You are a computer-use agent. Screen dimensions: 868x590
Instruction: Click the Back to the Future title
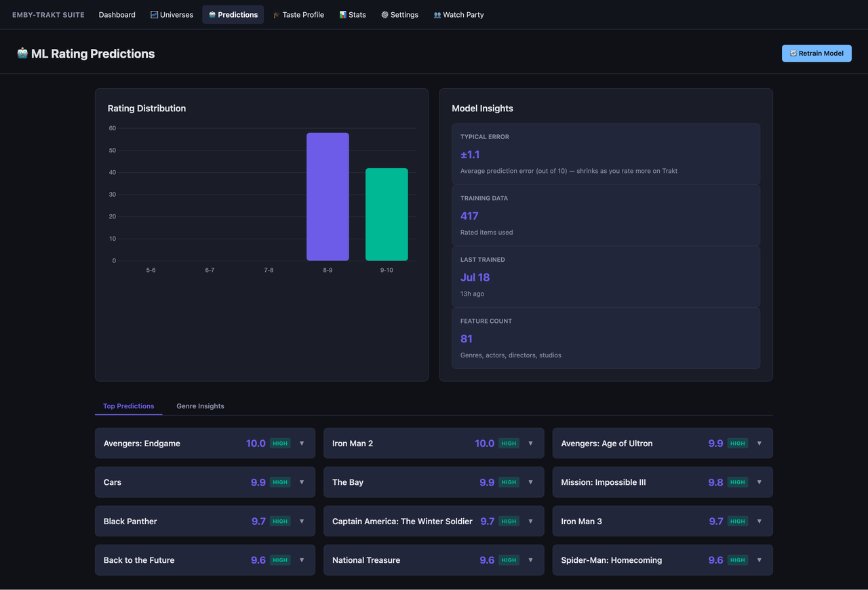[x=139, y=560]
